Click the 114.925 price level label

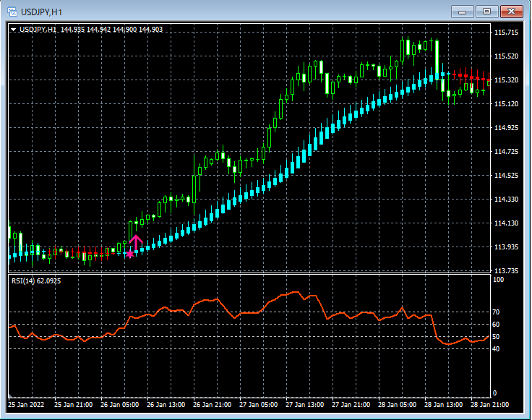pyautogui.click(x=506, y=128)
